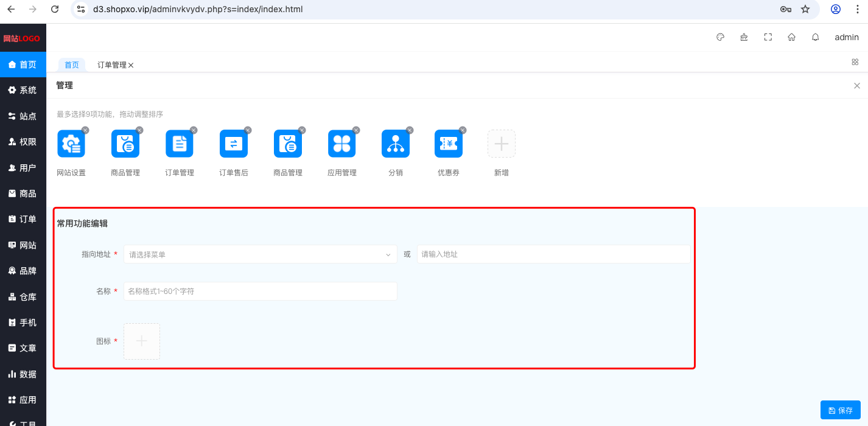Focus the 请输入地址 address field

point(554,254)
